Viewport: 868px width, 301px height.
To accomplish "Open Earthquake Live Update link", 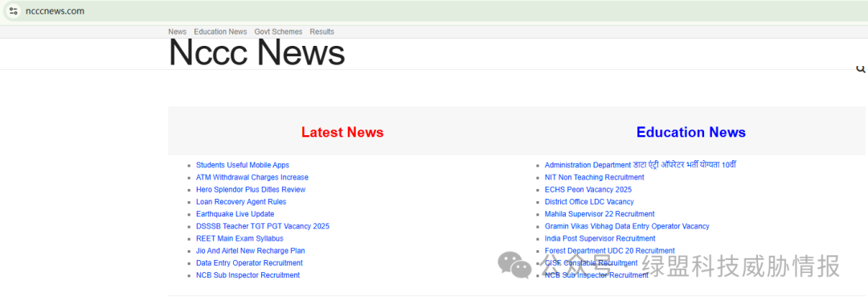I will [x=235, y=214].
